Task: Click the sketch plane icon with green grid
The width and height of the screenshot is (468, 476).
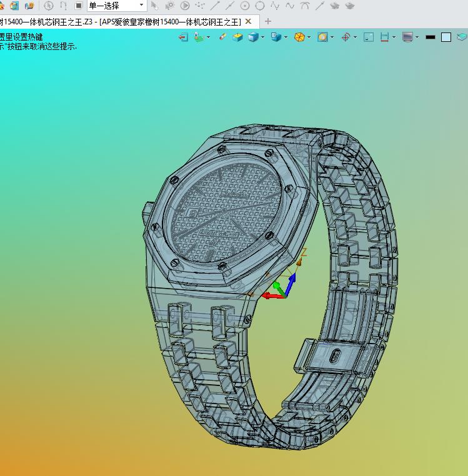Action: [199, 37]
